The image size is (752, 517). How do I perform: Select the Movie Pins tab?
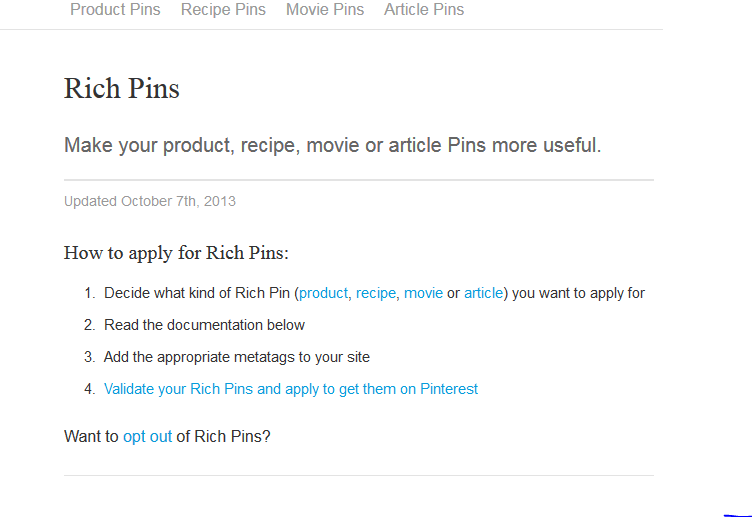click(325, 10)
